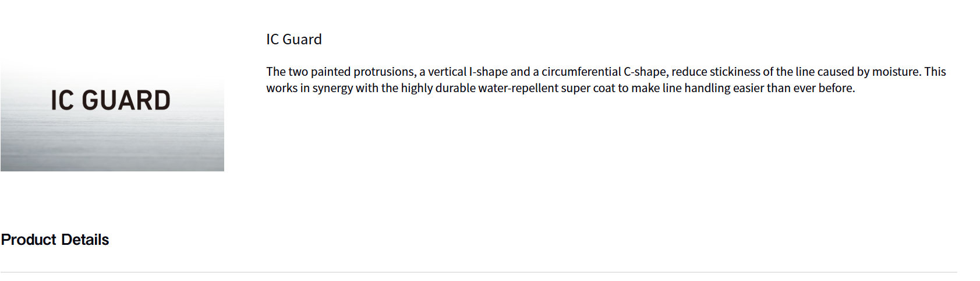Click the word "durable" in the description
This screenshot has height=281, width=980.
coord(455,88)
